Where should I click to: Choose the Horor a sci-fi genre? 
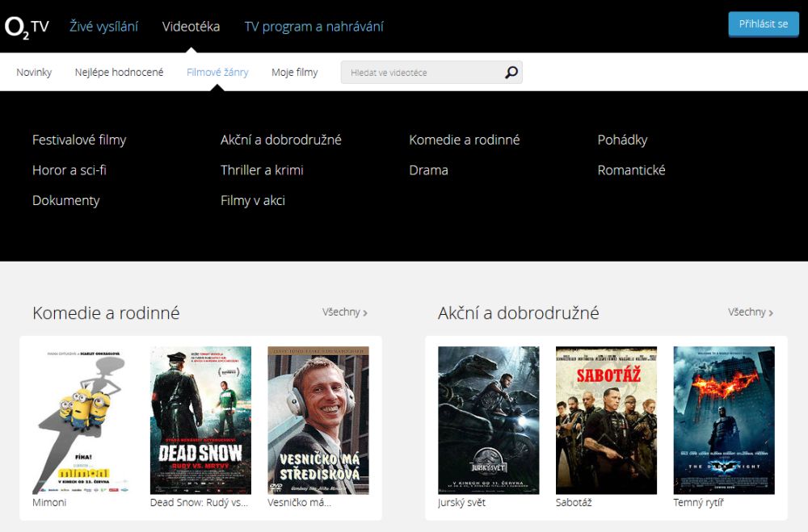click(69, 170)
